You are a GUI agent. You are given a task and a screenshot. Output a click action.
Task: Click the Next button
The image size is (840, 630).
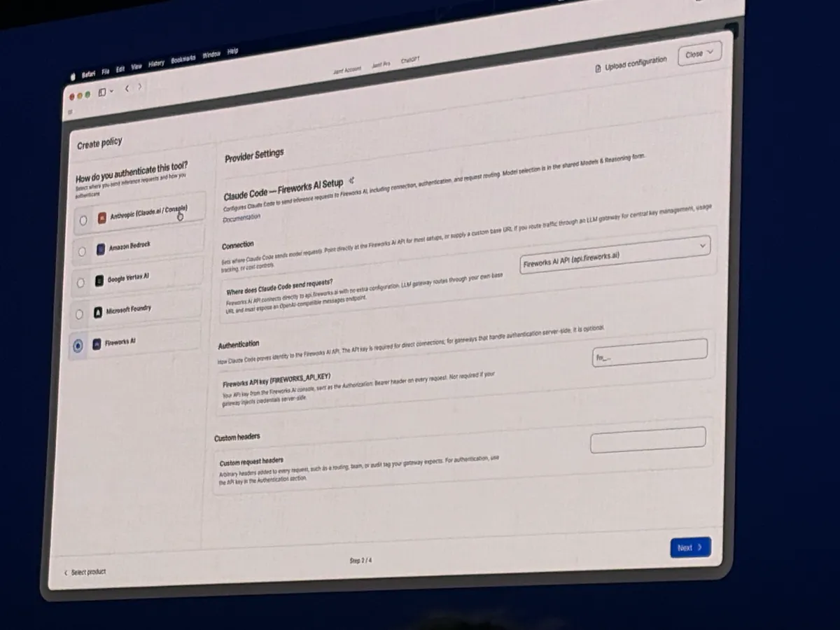690,547
